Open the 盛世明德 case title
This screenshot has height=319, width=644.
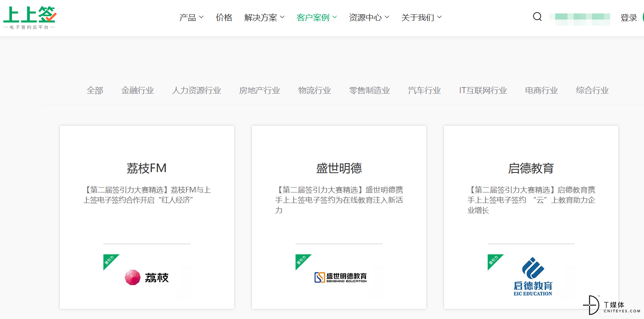pyautogui.click(x=339, y=168)
